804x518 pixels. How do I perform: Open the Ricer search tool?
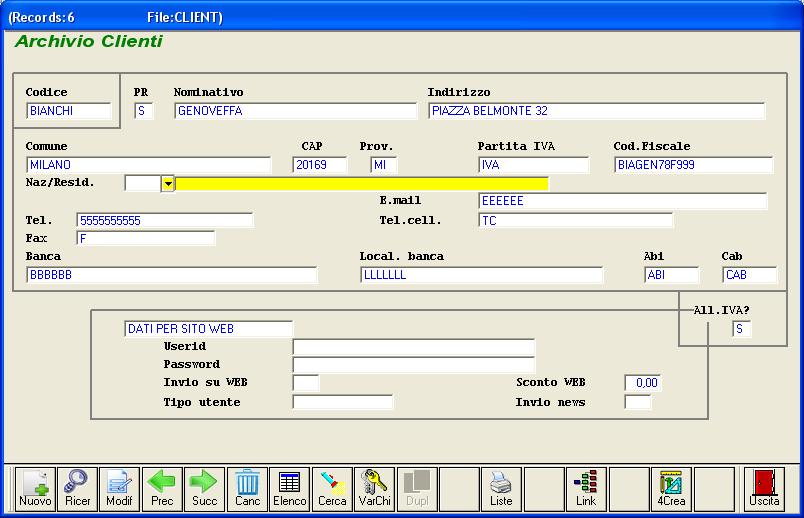coord(77,489)
